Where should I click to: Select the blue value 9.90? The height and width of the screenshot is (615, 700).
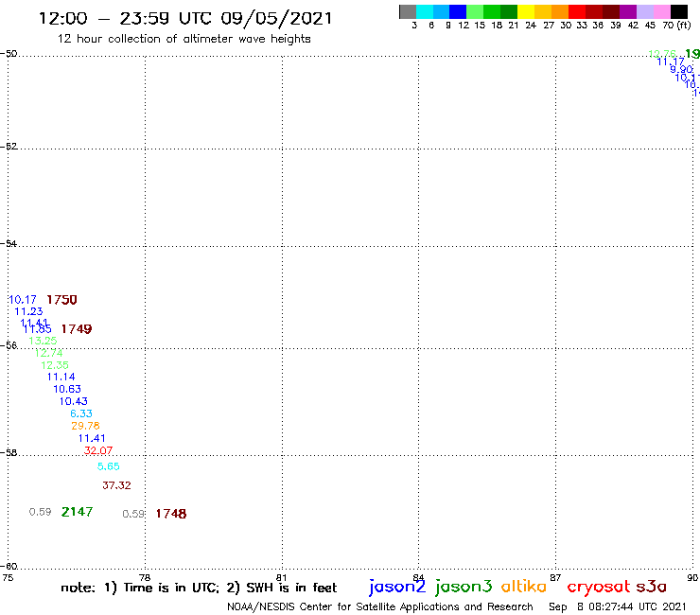tap(681, 69)
